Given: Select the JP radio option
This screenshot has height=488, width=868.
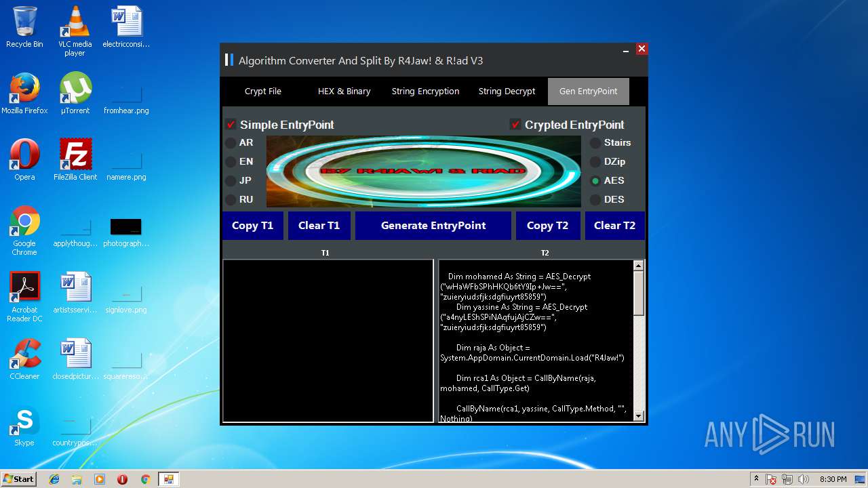Looking at the screenshot, I should point(231,181).
